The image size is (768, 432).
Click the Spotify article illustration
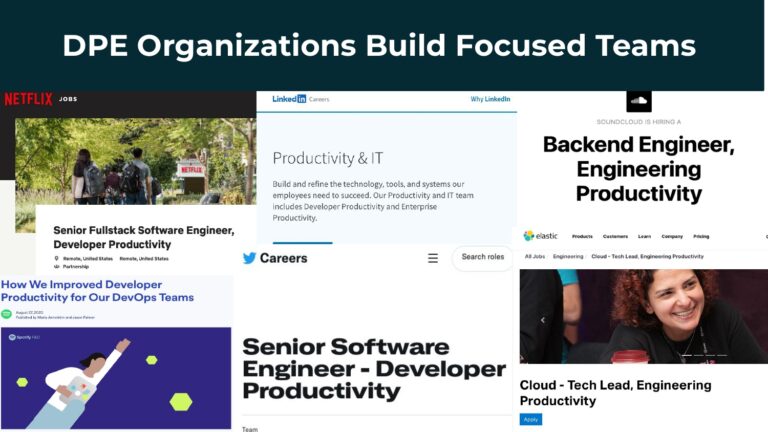click(x=116, y=378)
